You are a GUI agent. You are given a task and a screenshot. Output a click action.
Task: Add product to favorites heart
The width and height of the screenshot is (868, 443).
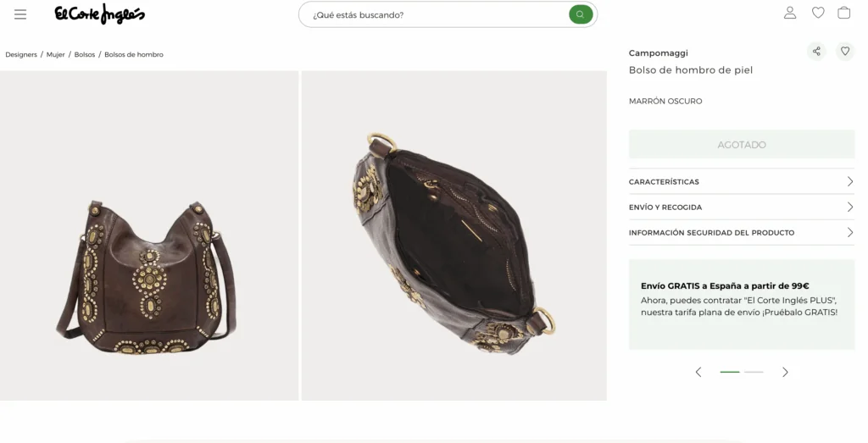(x=845, y=52)
